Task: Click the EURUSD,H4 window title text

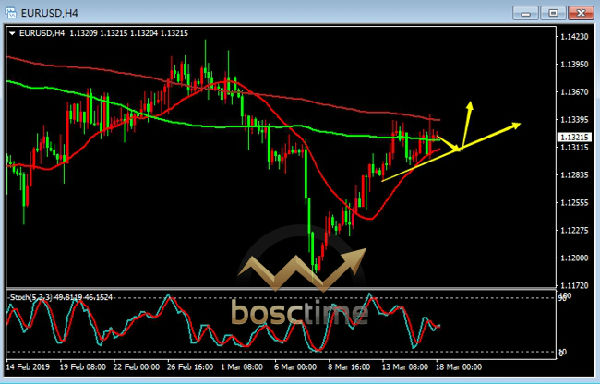Action: pos(49,13)
